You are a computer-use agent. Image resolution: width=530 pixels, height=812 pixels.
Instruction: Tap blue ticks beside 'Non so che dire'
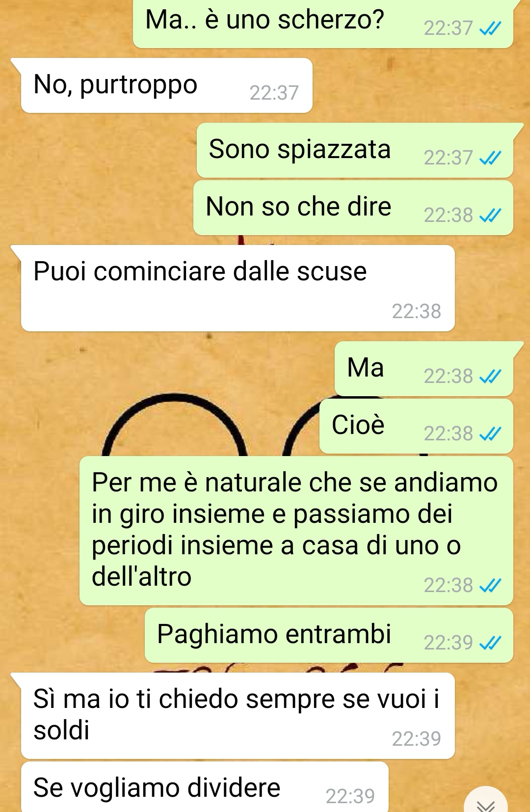[x=490, y=216]
